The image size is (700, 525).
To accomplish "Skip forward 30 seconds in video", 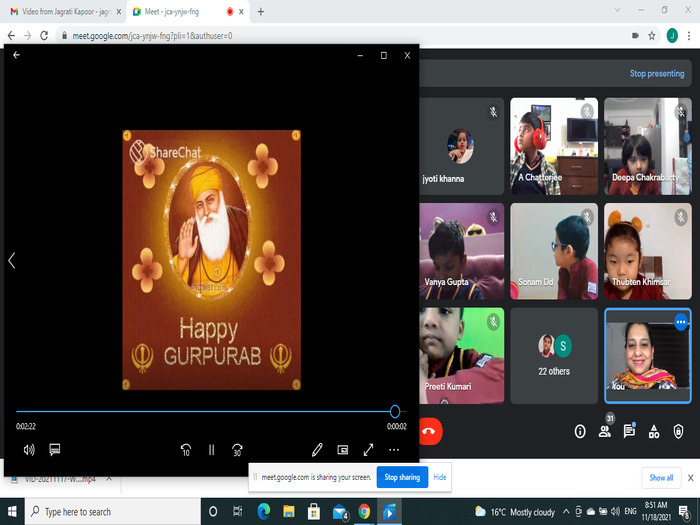I will 237,450.
